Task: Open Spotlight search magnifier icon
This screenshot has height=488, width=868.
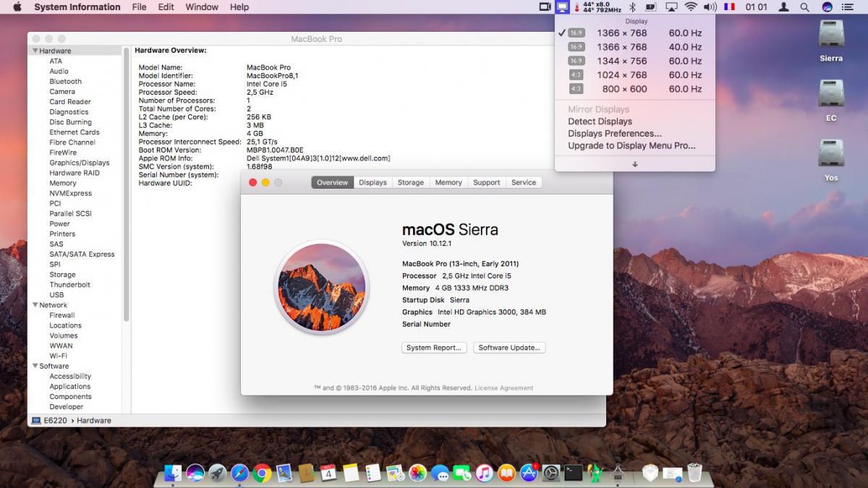Action: coord(804,7)
